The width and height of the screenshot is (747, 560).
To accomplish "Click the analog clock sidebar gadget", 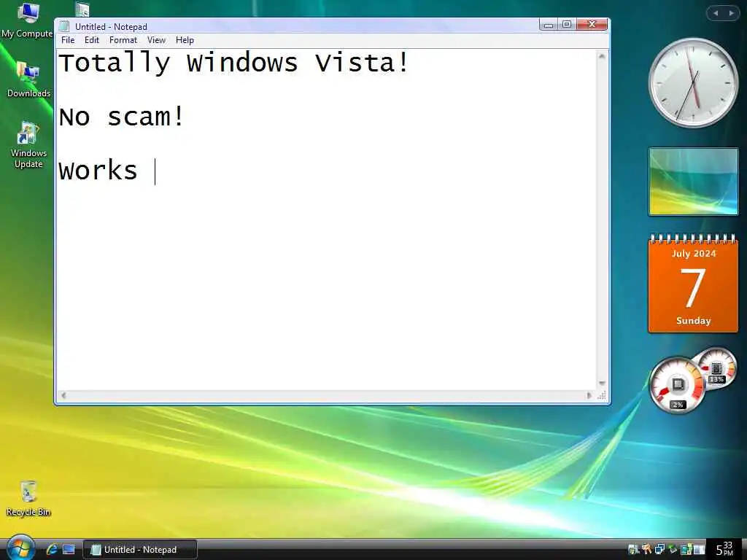I will tap(693, 82).
